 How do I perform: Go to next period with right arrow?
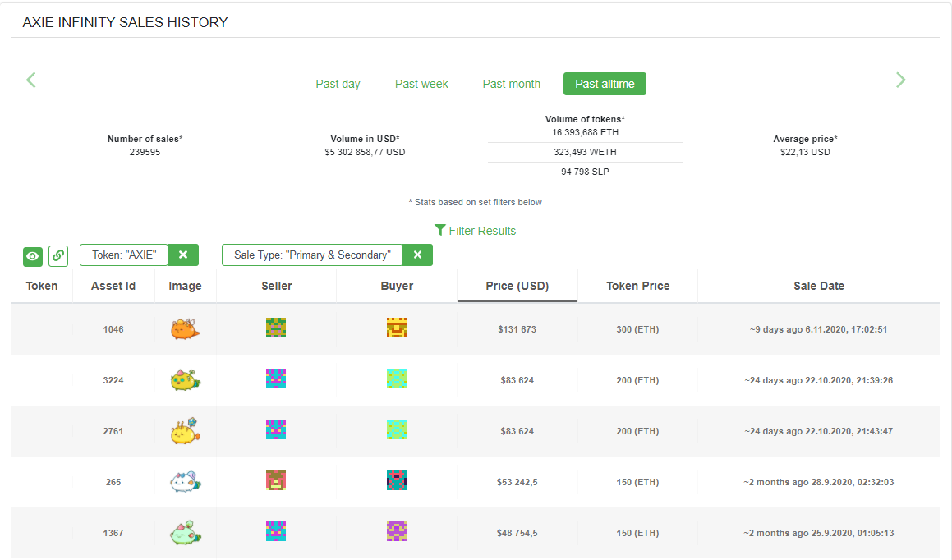tap(900, 80)
